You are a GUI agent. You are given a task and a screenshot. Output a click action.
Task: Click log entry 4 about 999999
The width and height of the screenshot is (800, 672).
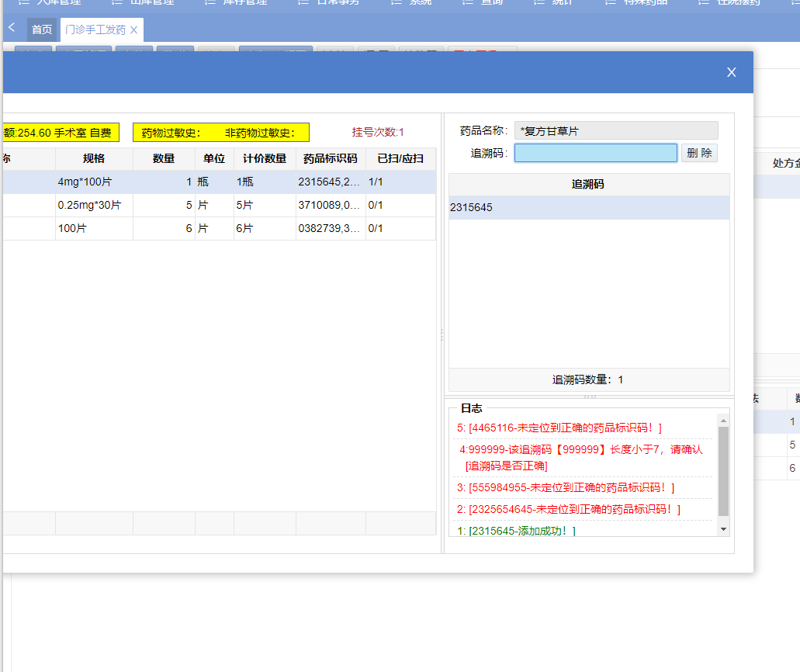click(x=581, y=458)
